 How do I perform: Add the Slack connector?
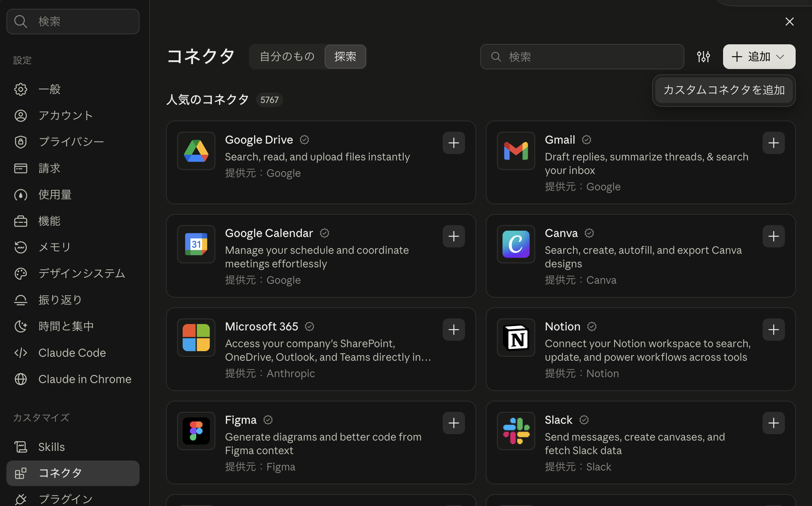773,423
